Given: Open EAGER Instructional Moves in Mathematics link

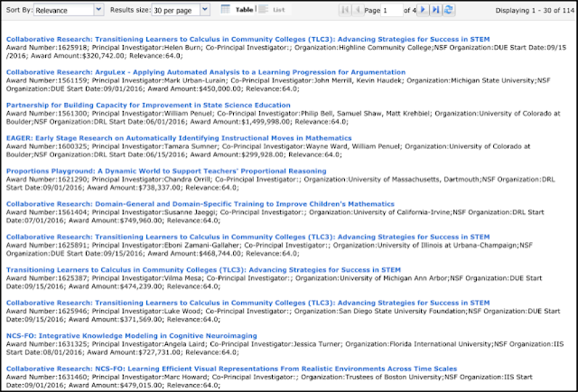Looking at the screenshot, I should [179, 138].
